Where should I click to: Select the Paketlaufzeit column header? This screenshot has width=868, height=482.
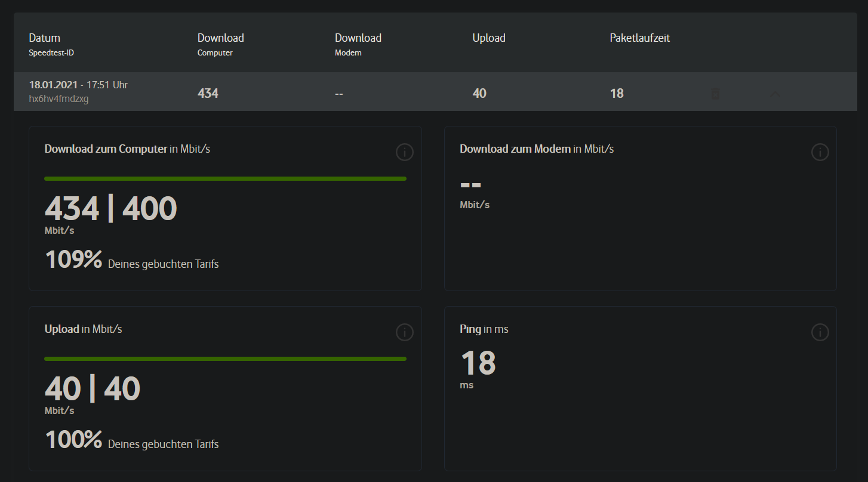639,38
